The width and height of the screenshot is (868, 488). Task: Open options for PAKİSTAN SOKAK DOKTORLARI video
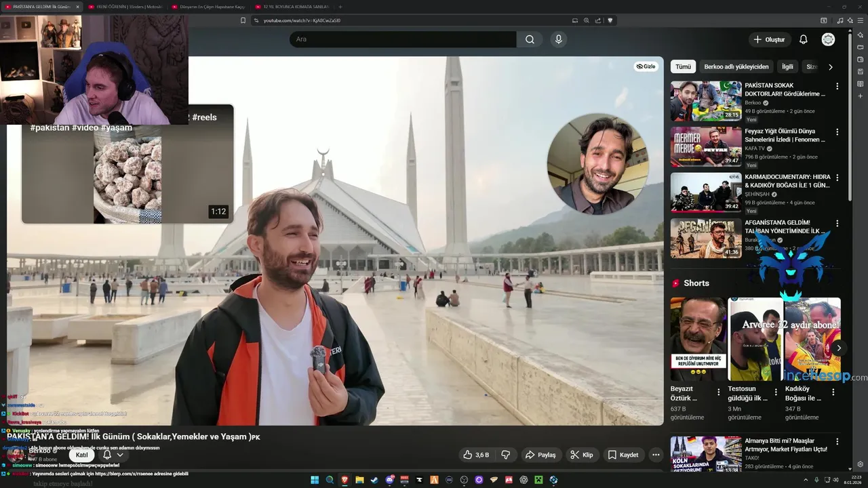837,86
